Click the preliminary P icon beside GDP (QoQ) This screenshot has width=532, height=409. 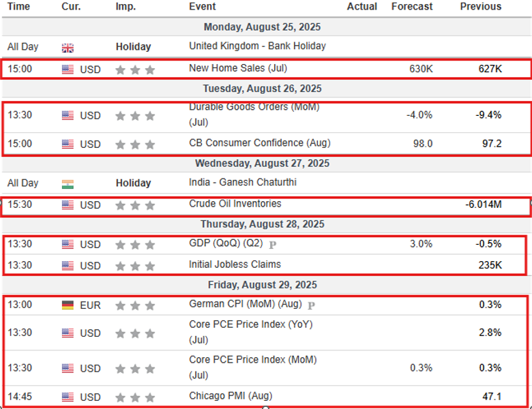(x=272, y=245)
